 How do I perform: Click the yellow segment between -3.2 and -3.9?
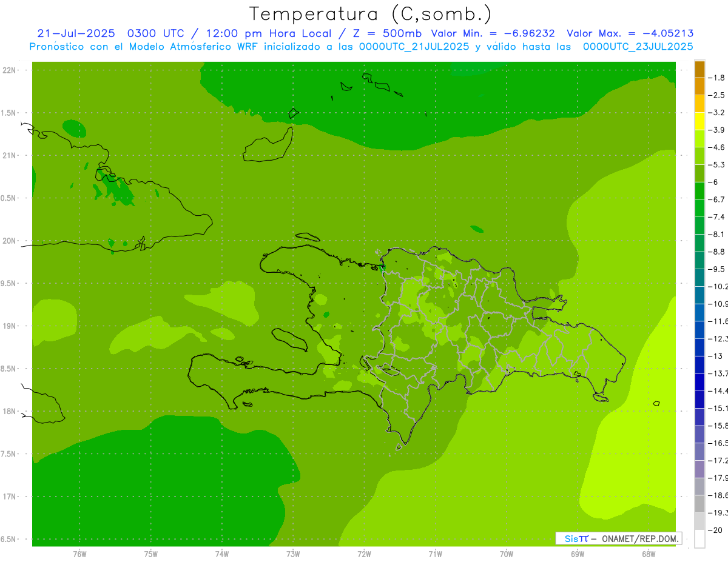coord(699,121)
